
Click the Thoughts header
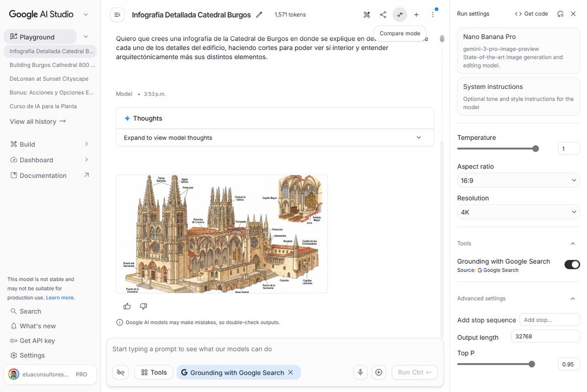[275, 119]
